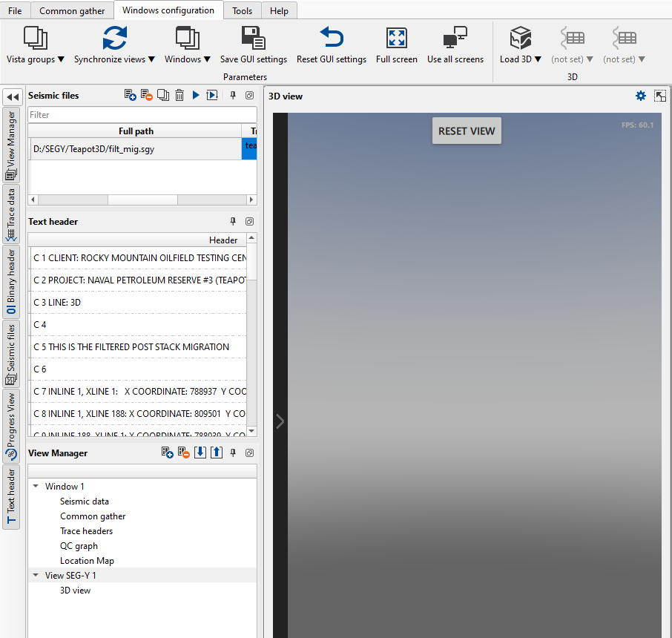Screen dimensions: 672x638
Task: Collapse the Window 1 tree node
Action: pos(36,487)
